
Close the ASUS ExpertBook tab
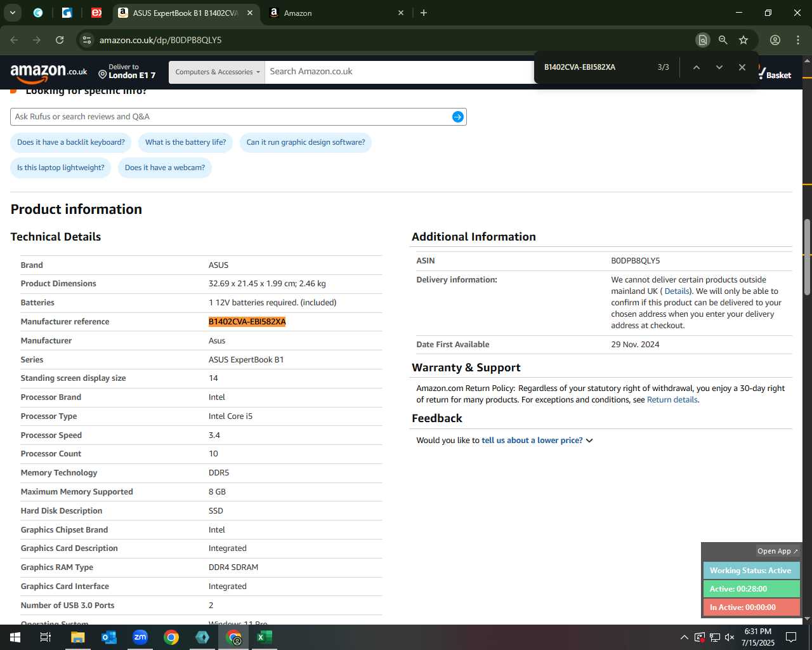click(x=250, y=13)
